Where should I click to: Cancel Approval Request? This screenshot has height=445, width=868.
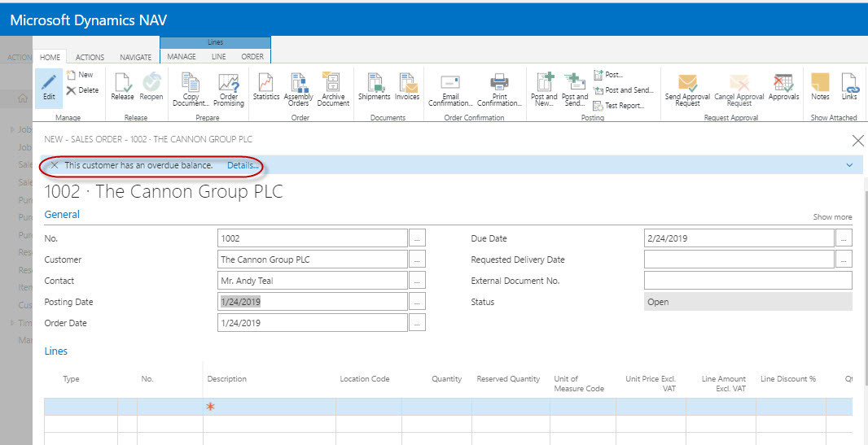point(739,90)
